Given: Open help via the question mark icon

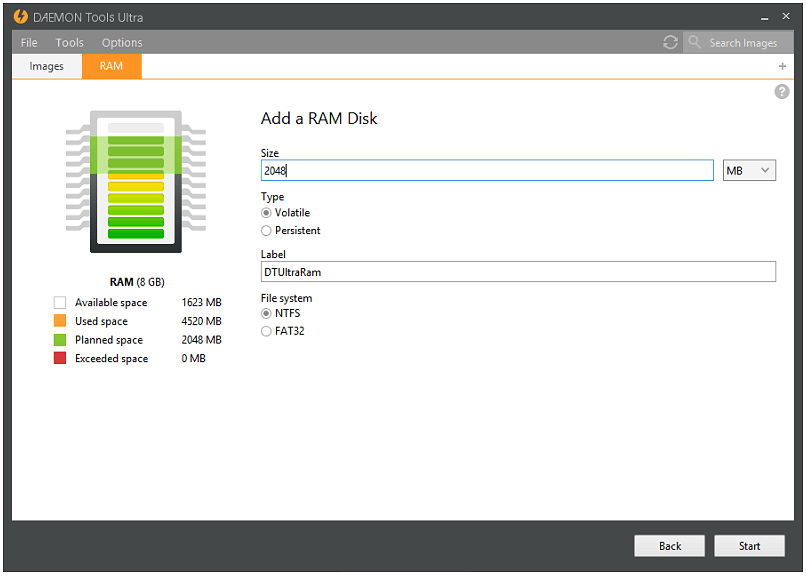Looking at the screenshot, I should pyautogui.click(x=781, y=92).
